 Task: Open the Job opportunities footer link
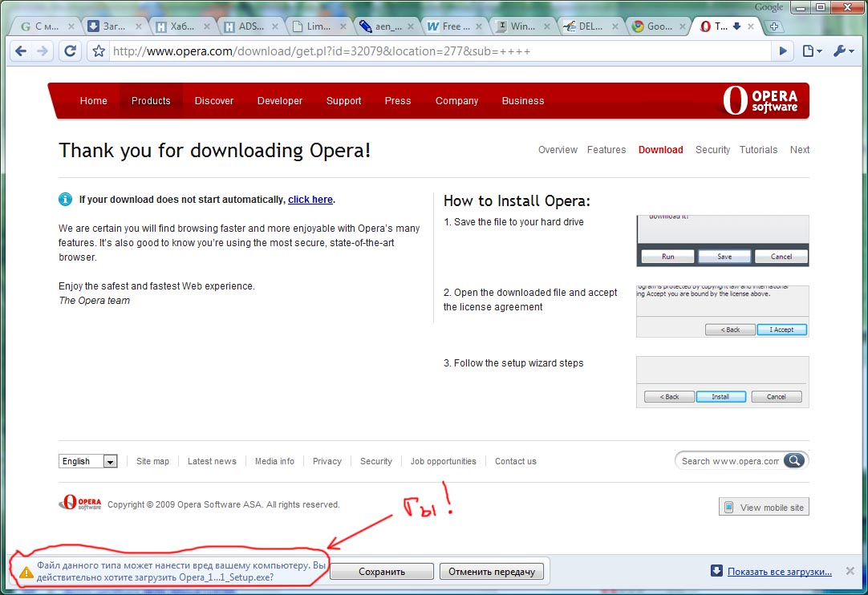click(443, 461)
